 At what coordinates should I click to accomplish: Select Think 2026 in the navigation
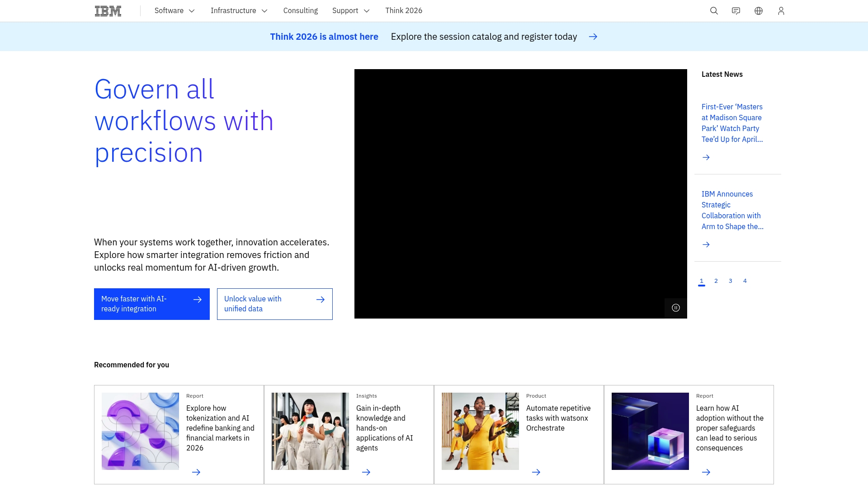(404, 10)
